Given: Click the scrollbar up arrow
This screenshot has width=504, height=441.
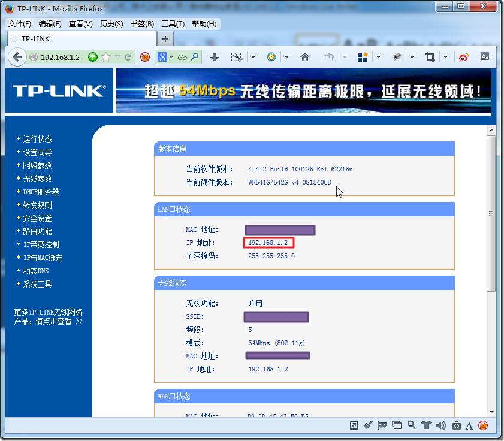Looking at the screenshot, I should (x=491, y=130).
